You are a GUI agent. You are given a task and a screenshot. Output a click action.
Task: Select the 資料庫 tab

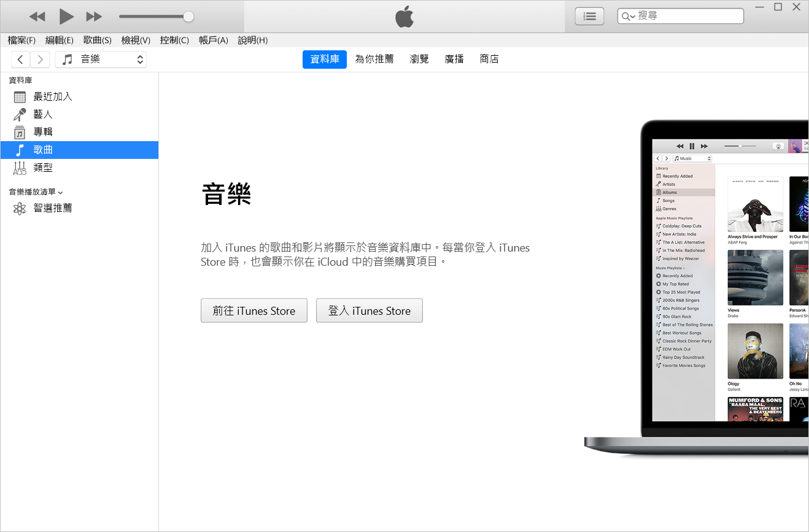pyautogui.click(x=325, y=60)
